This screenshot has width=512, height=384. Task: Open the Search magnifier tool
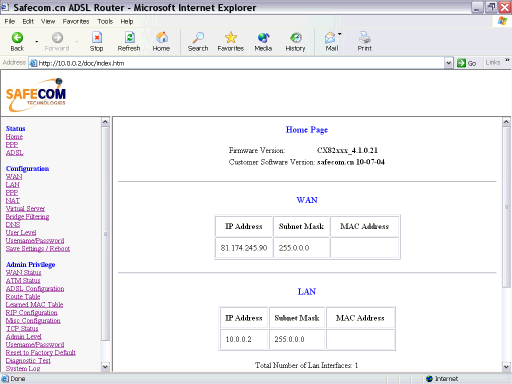coord(198,38)
